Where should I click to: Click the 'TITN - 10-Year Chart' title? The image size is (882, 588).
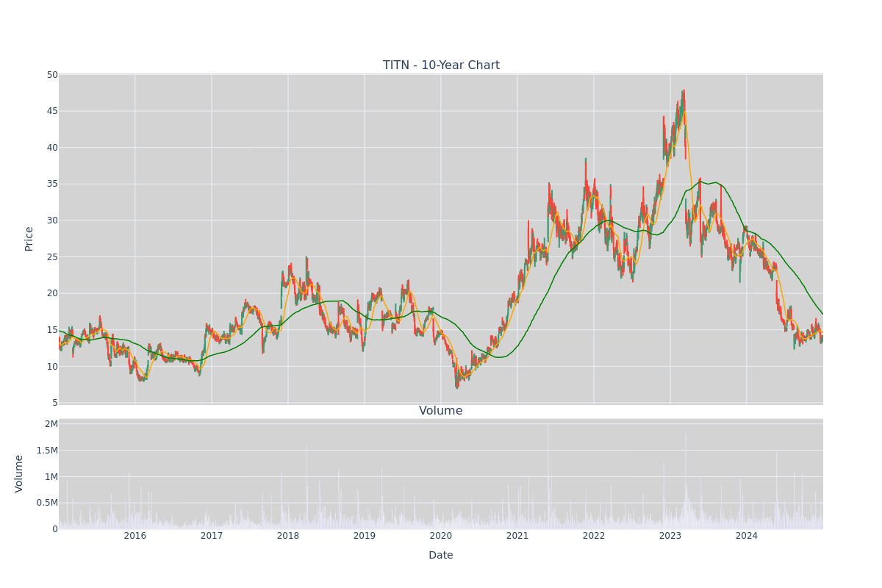point(441,65)
